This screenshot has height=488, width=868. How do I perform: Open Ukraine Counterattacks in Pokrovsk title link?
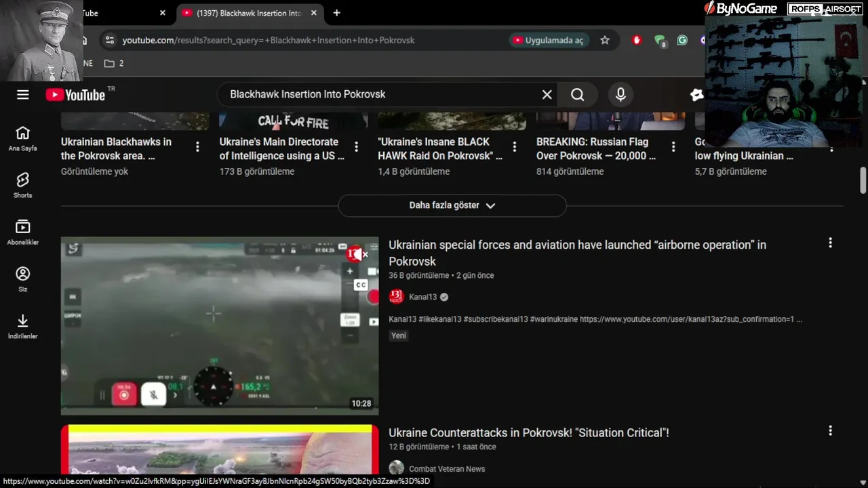[529, 432]
